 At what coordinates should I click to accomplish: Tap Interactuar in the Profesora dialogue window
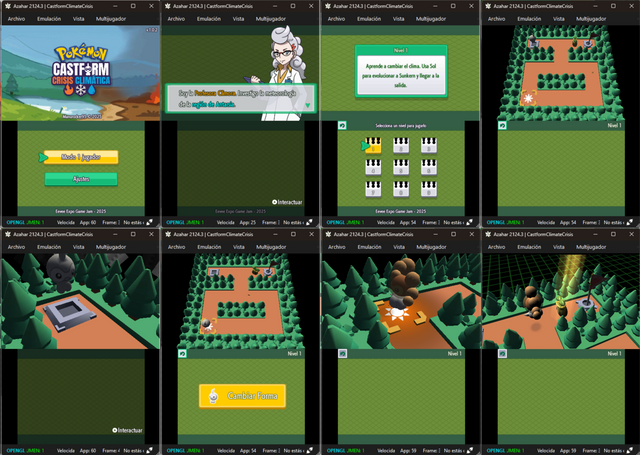click(287, 202)
